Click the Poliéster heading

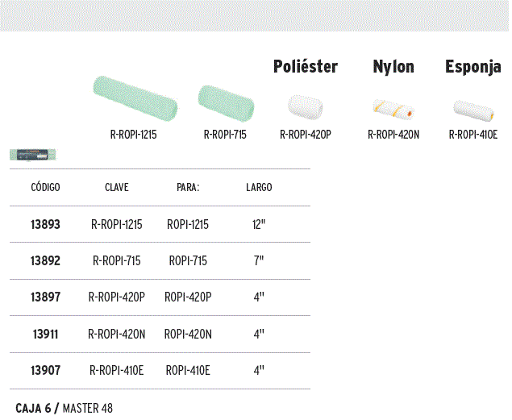(306, 67)
